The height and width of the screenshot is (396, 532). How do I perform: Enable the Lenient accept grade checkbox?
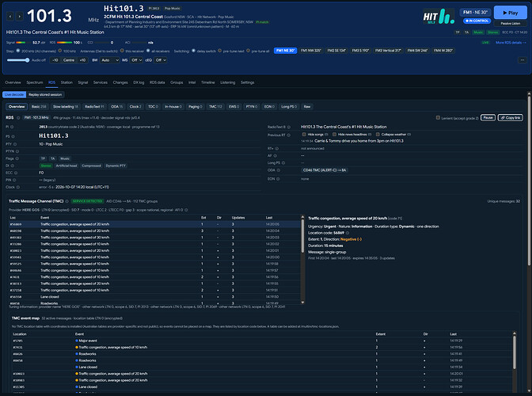tap(438, 118)
